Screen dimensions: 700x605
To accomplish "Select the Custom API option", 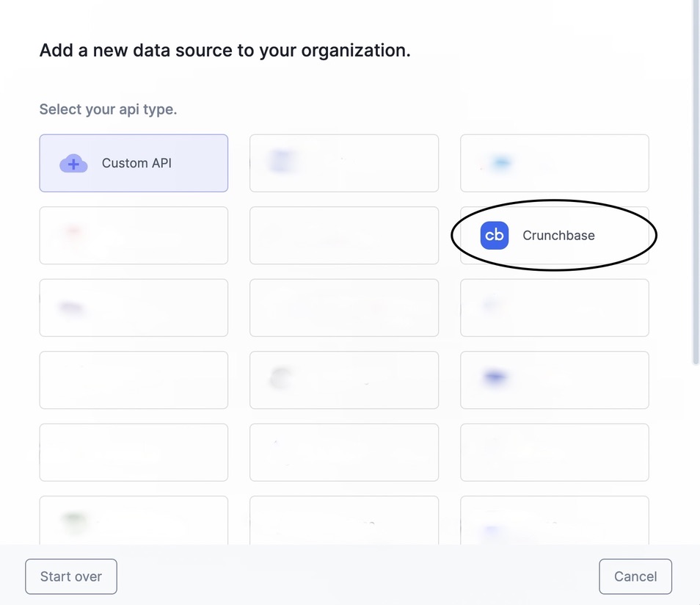I will click(134, 163).
